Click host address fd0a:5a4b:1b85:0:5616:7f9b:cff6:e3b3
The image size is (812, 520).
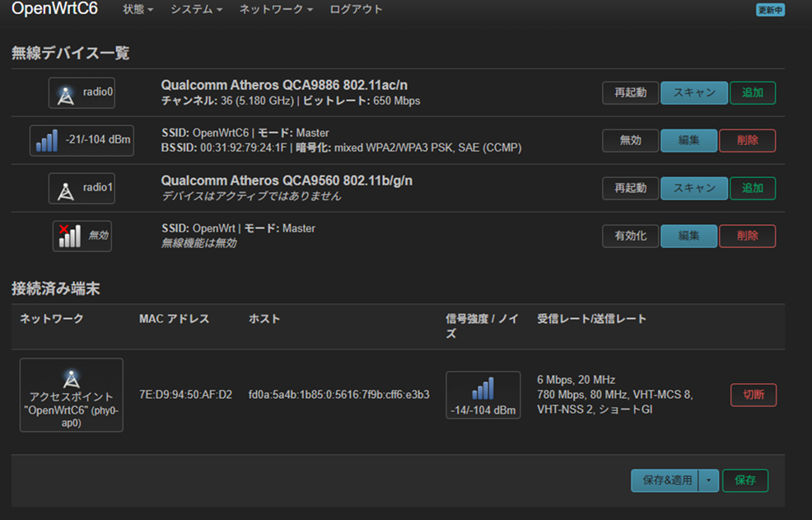click(x=338, y=395)
